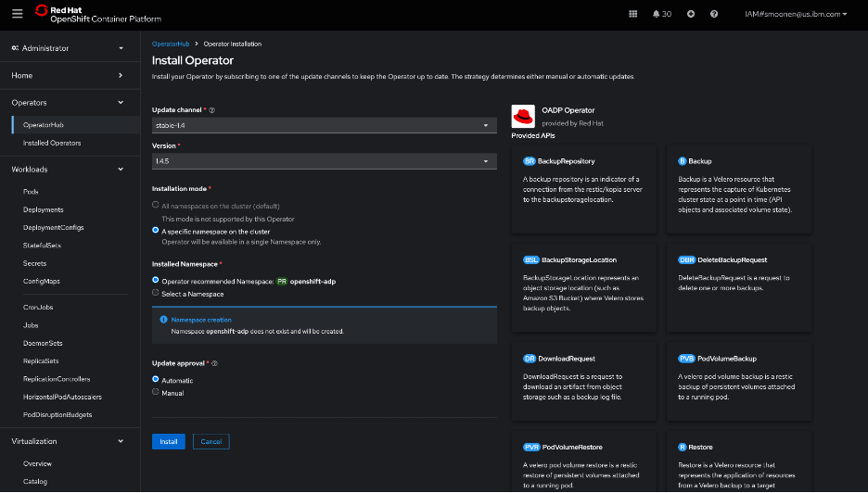Select 'A specific namespace on the cluster'
The image size is (868, 493).
click(x=156, y=231)
